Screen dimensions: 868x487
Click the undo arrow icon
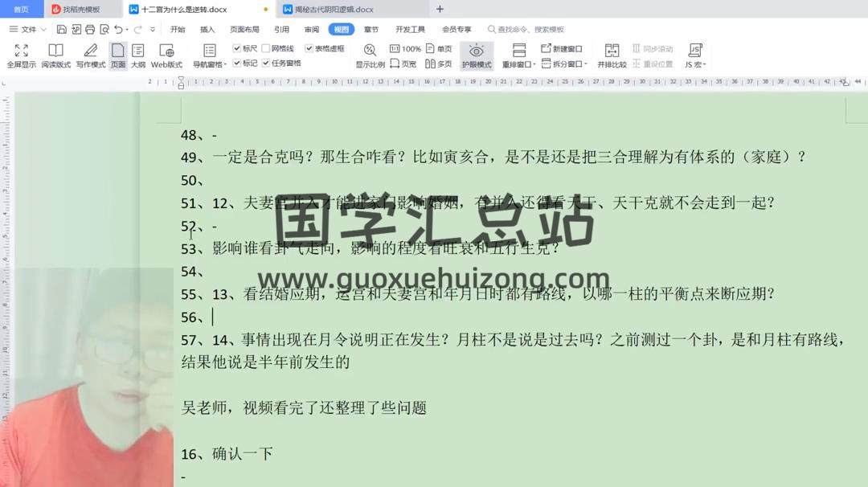[118, 29]
